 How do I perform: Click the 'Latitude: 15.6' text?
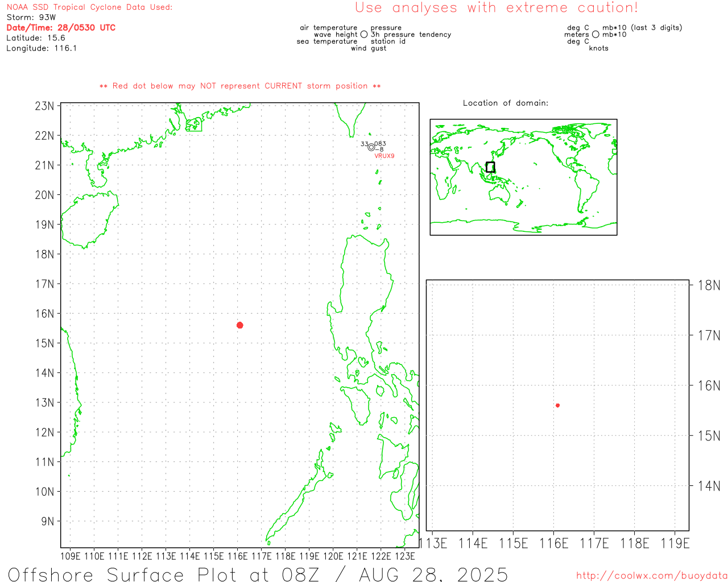(x=36, y=38)
